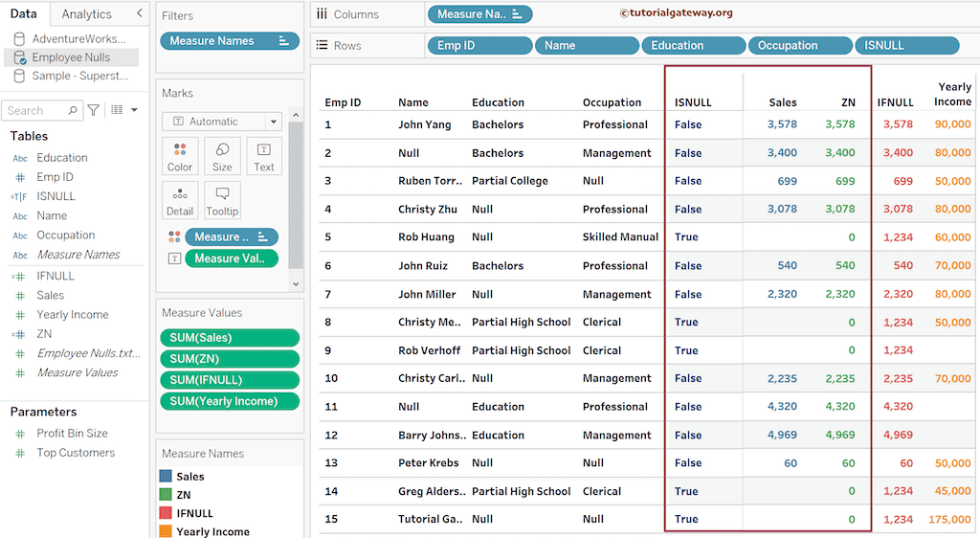This screenshot has height=538, width=980.
Task: Open the data pane options dropdown arrow
Action: (x=134, y=110)
